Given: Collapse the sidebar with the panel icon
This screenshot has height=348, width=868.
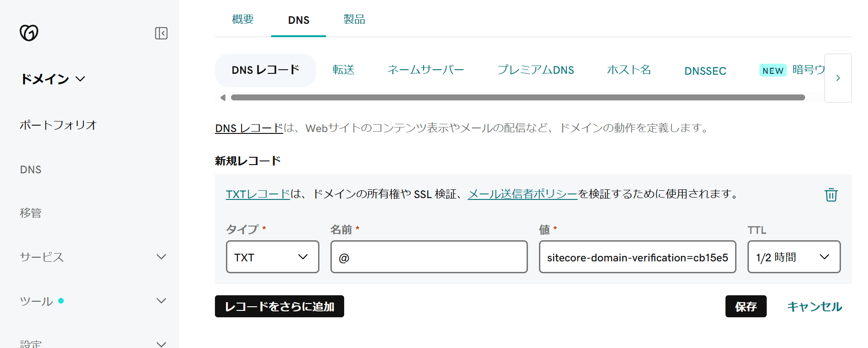Looking at the screenshot, I should tap(161, 33).
